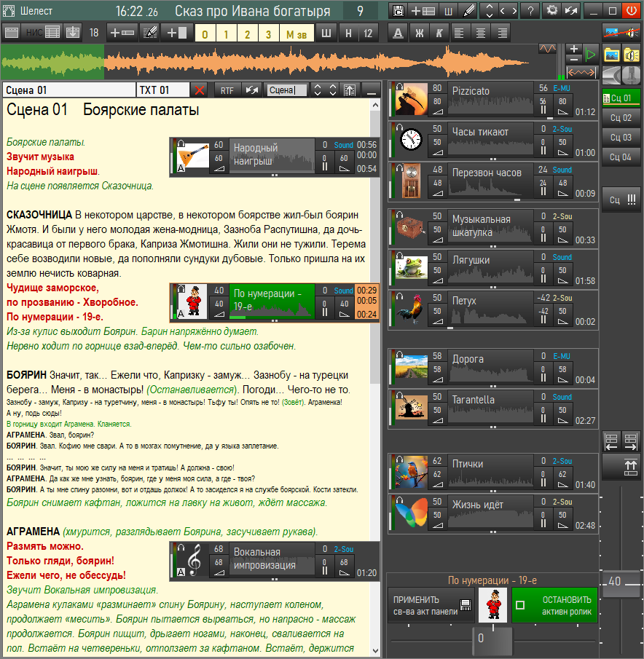Click ПРИМЕНИТЬ св-ва акт панели button
This screenshot has height=659, width=644.
(431, 605)
